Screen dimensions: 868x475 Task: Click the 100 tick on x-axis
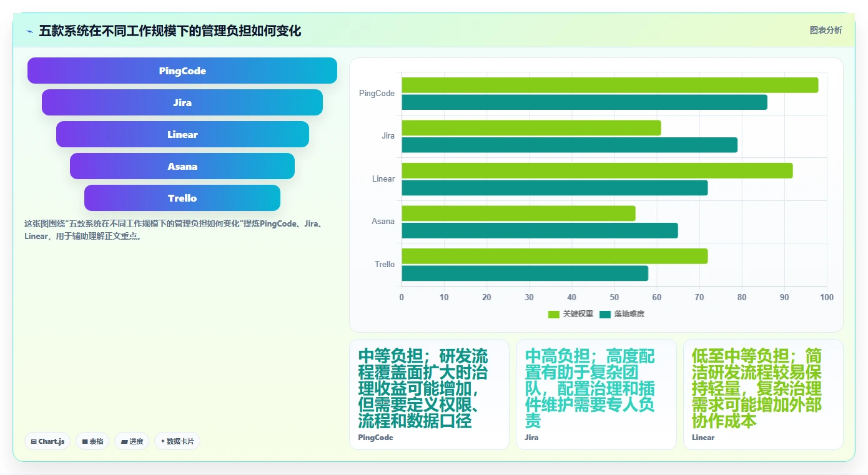[x=827, y=298]
